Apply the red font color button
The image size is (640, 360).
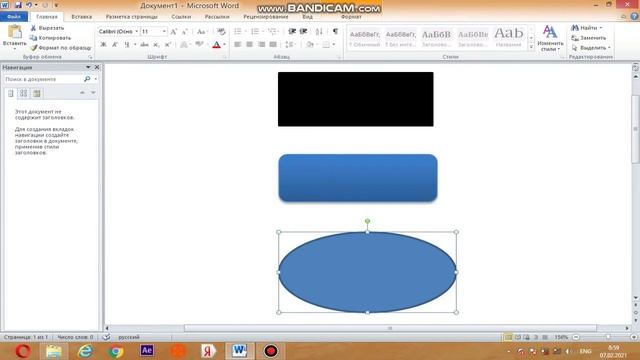[216, 44]
